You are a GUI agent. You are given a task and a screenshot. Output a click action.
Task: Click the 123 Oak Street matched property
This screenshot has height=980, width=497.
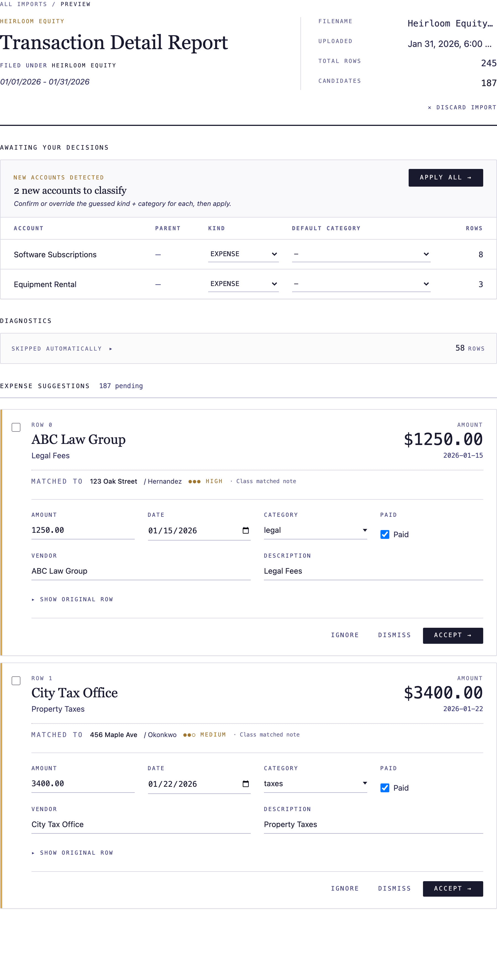tap(113, 481)
